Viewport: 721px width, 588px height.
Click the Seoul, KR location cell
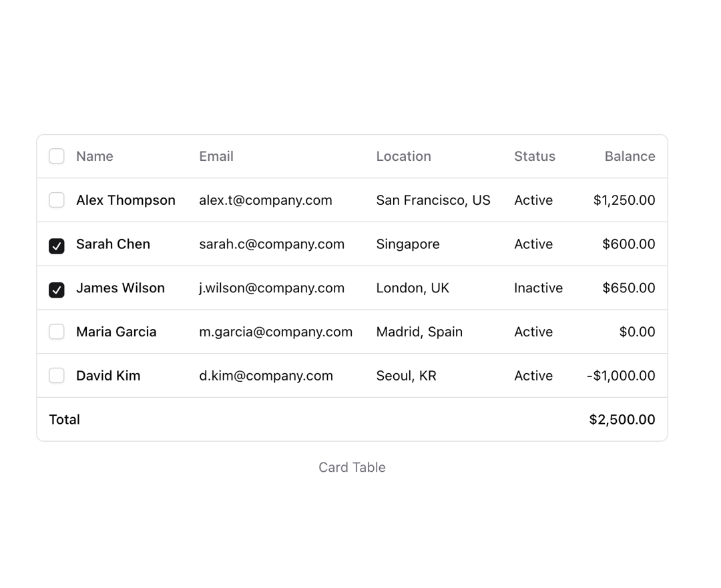tap(406, 376)
